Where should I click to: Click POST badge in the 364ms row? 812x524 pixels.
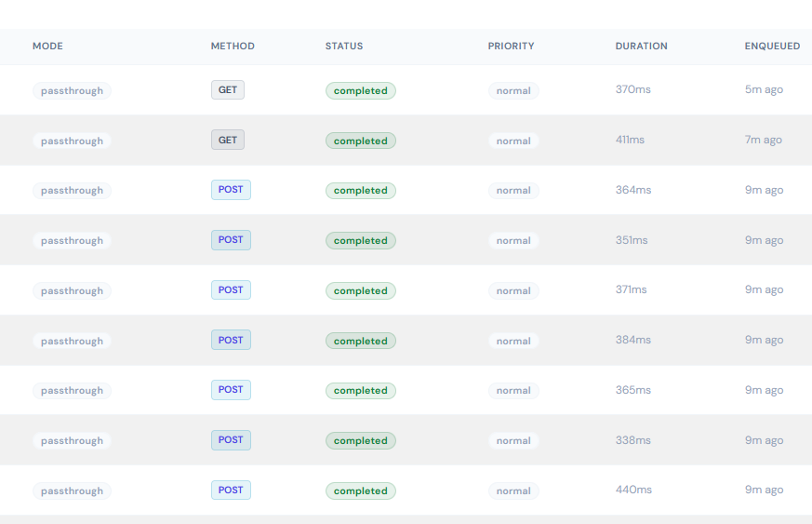(x=231, y=190)
